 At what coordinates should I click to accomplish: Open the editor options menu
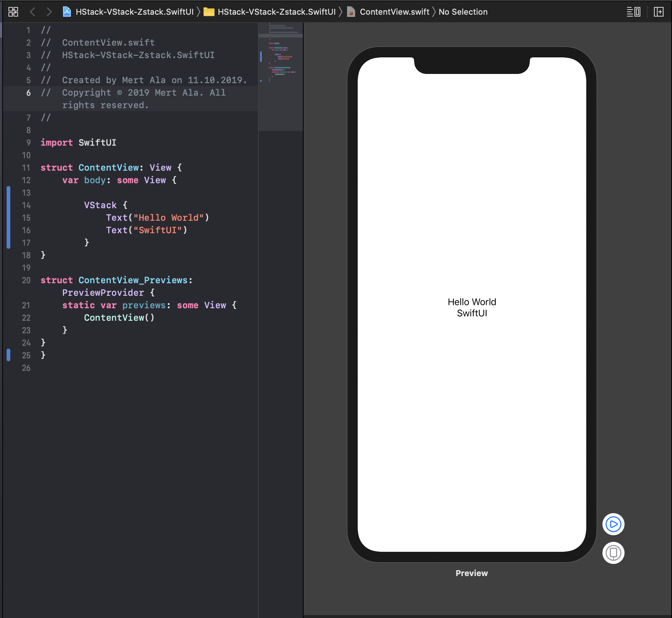(633, 12)
